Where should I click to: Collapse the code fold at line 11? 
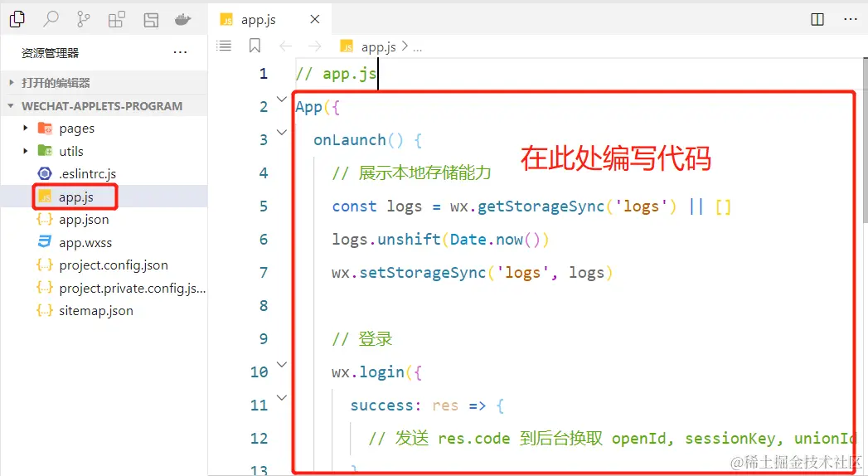pyautogui.click(x=282, y=397)
